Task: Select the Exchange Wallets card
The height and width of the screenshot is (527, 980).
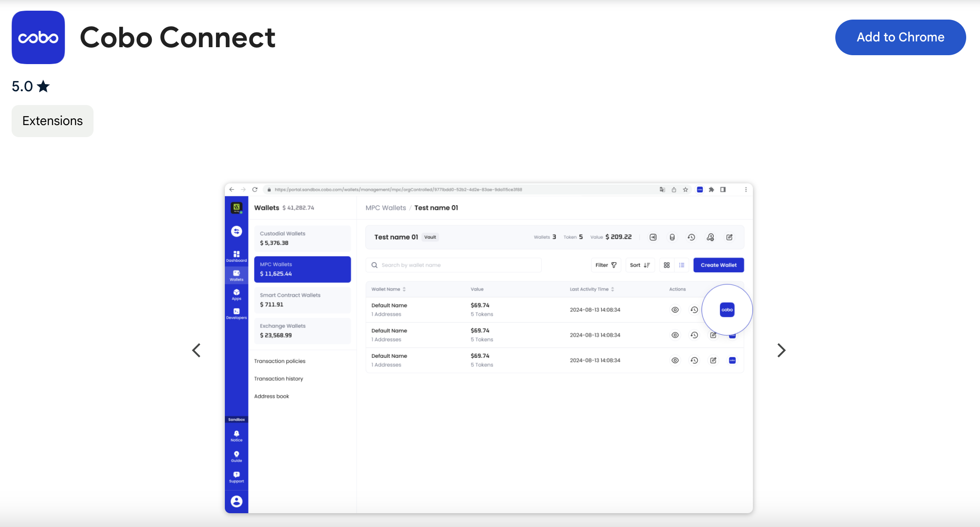Action: click(x=302, y=331)
